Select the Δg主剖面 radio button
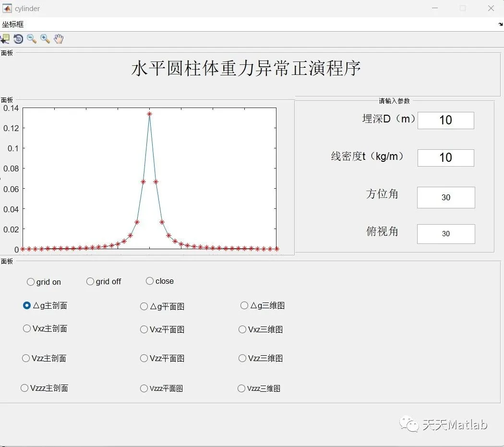Viewport: 504px width, 447px height. (x=27, y=305)
